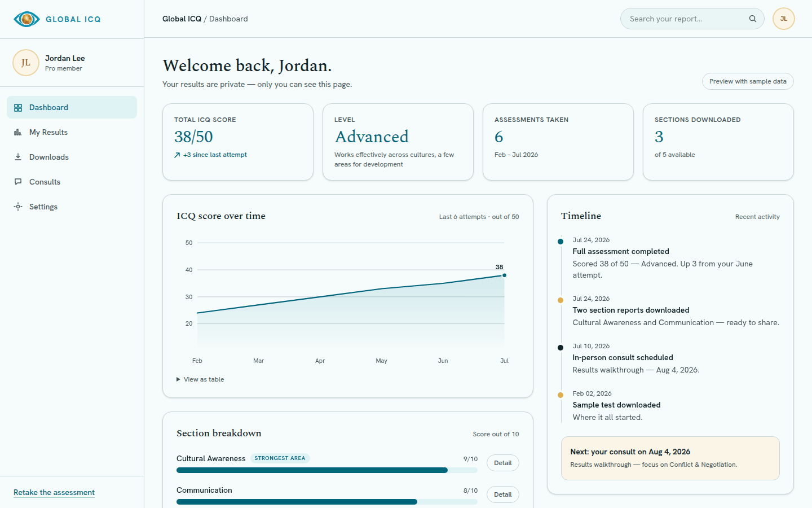The image size is (812, 508).
Task: Click the Communication progress bar
Action: coord(327,502)
